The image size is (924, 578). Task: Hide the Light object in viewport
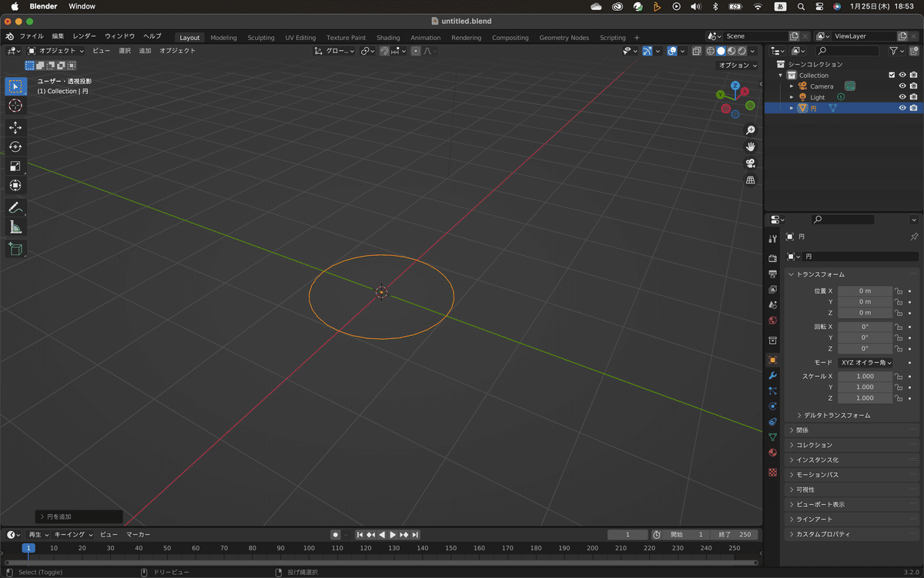coord(902,97)
